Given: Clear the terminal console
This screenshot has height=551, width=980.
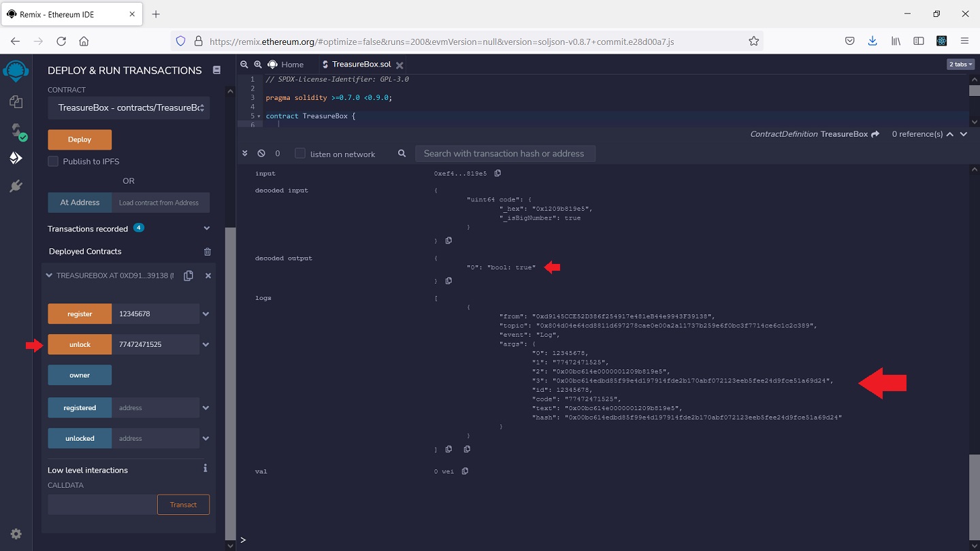Looking at the screenshot, I should (x=261, y=154).
